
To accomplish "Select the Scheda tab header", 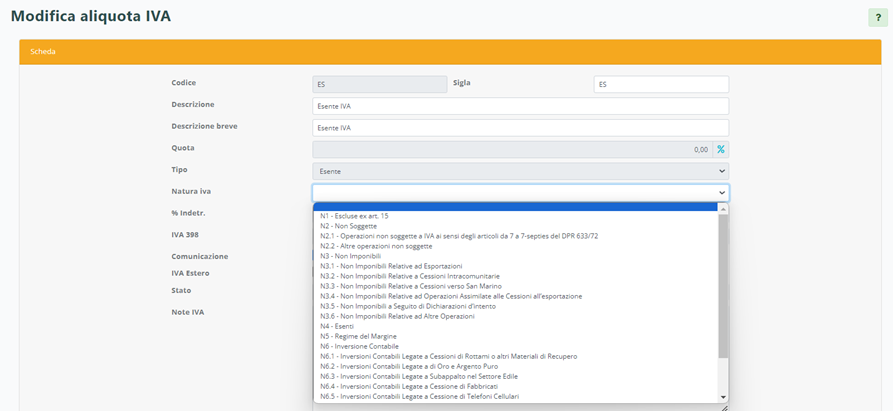I will click(x=42, y=51).
